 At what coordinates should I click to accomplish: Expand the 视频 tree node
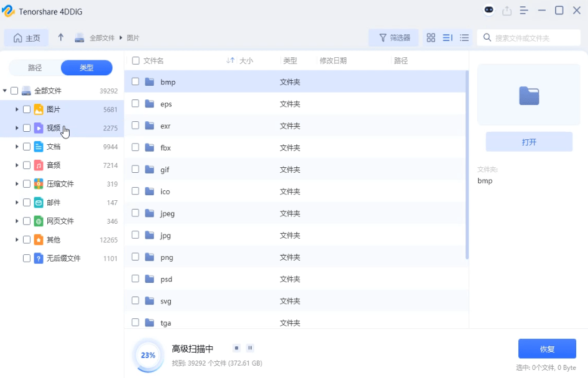coord(17,127)
